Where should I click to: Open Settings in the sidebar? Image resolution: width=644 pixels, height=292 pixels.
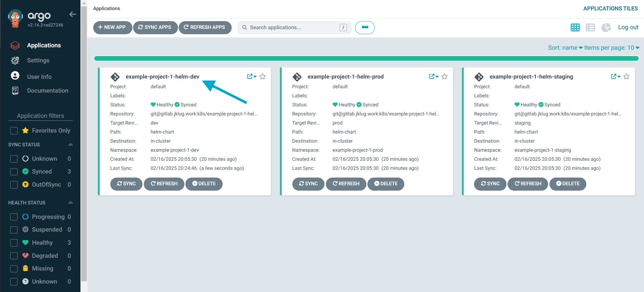point(38,60)
